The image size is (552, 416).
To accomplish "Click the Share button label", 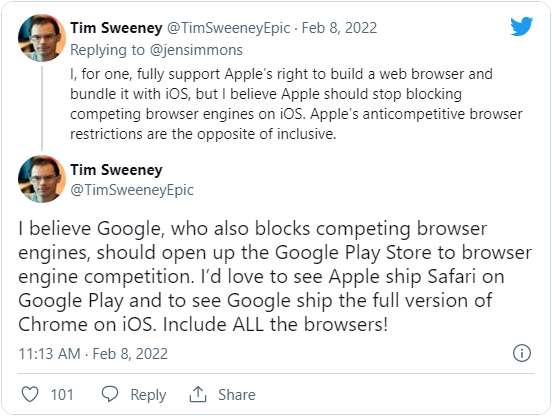I will 237,395.
